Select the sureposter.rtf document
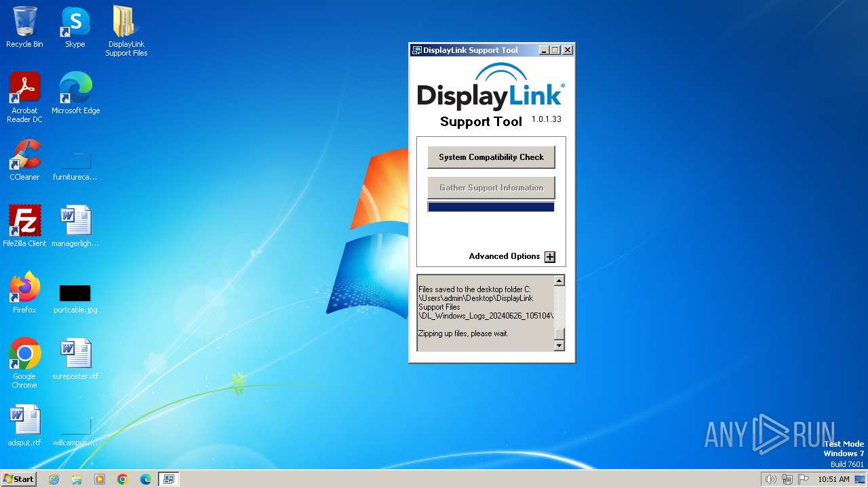868x488 pixels. [75, 359]
